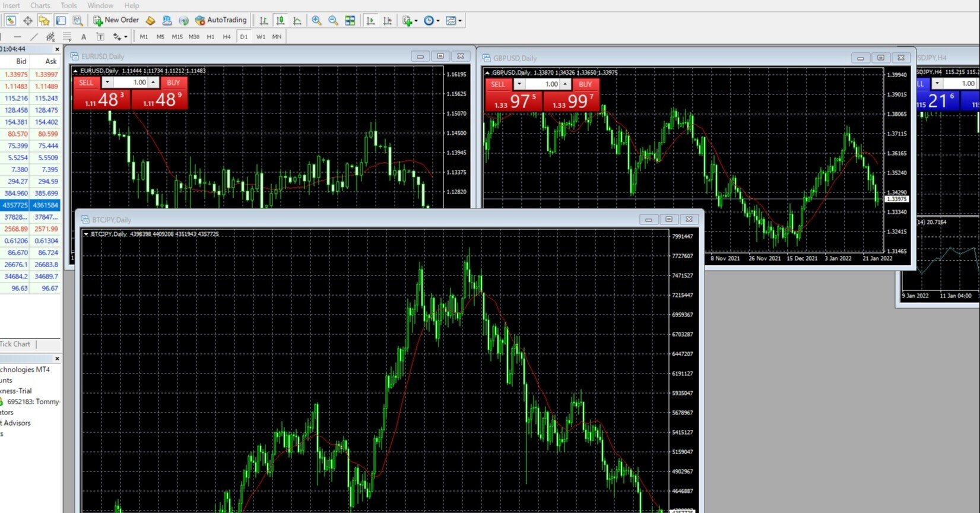Close the Navigator panel
The height and width of the screenshot is (513, 980).
pos(57,359)
